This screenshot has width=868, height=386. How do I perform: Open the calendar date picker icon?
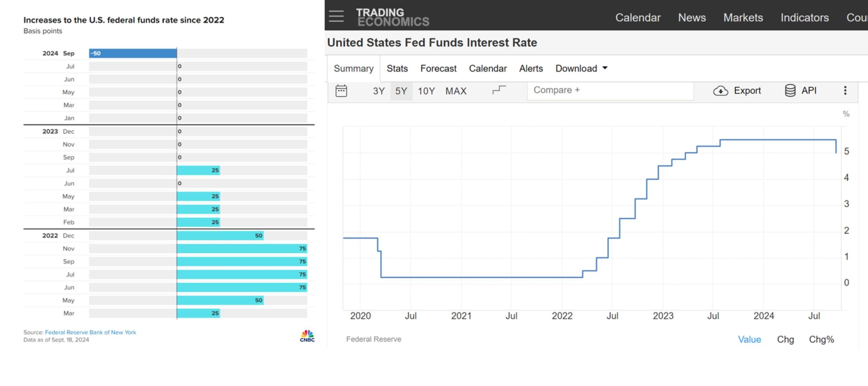point(341,91)
